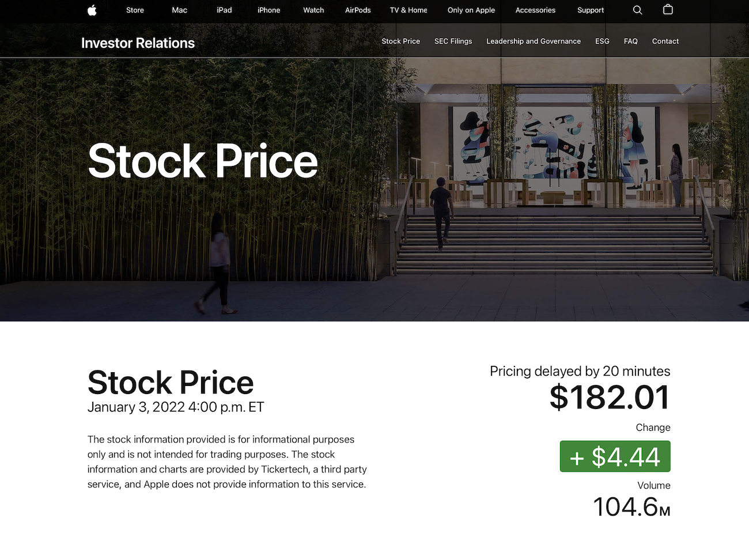749x560 pixels.
Task: Open the Watch page
Action: (x=313, y=10)
